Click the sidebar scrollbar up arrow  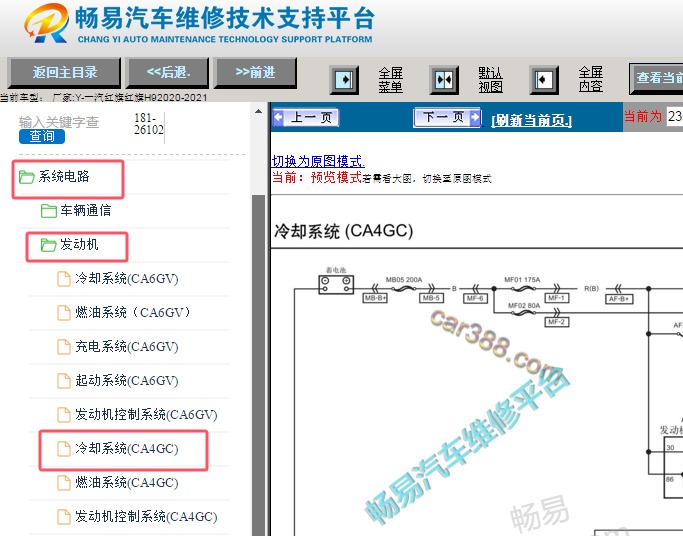tap(258, 111)
